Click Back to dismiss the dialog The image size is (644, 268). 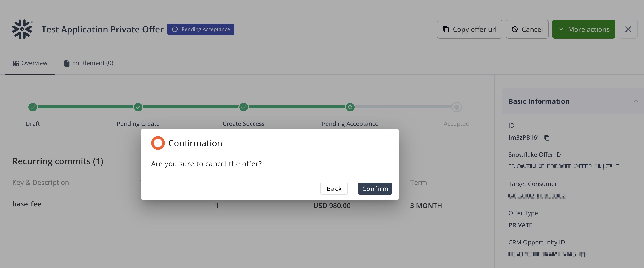tap(334, 189)
